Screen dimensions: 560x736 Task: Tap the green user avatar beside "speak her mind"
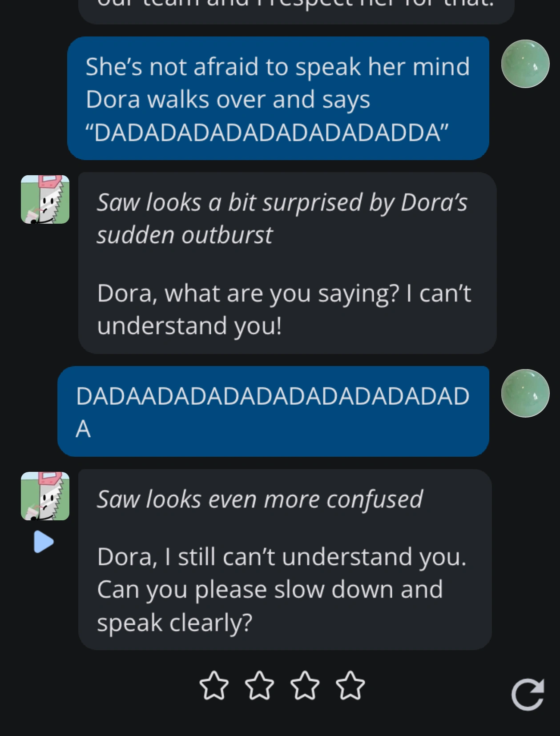525,64
